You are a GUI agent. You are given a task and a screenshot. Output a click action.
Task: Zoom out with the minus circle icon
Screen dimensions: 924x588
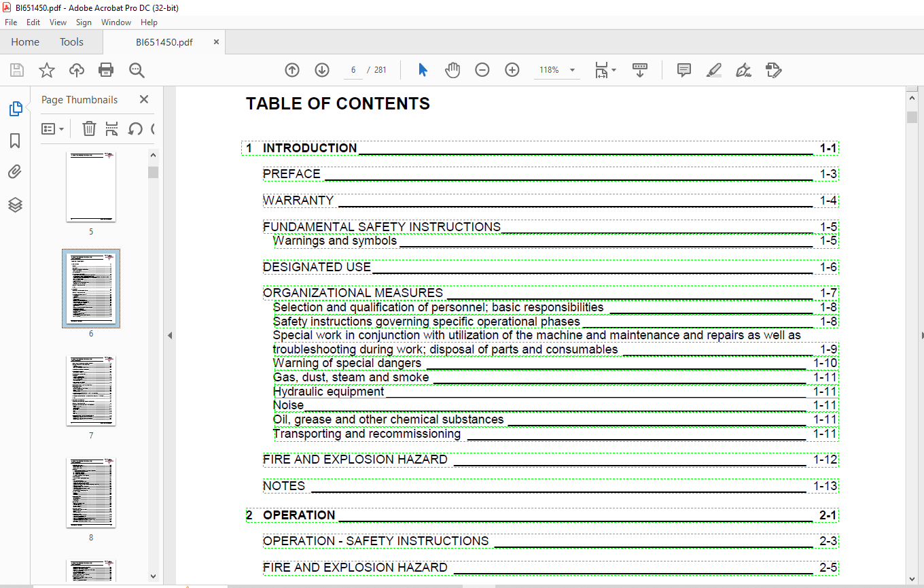482,70
